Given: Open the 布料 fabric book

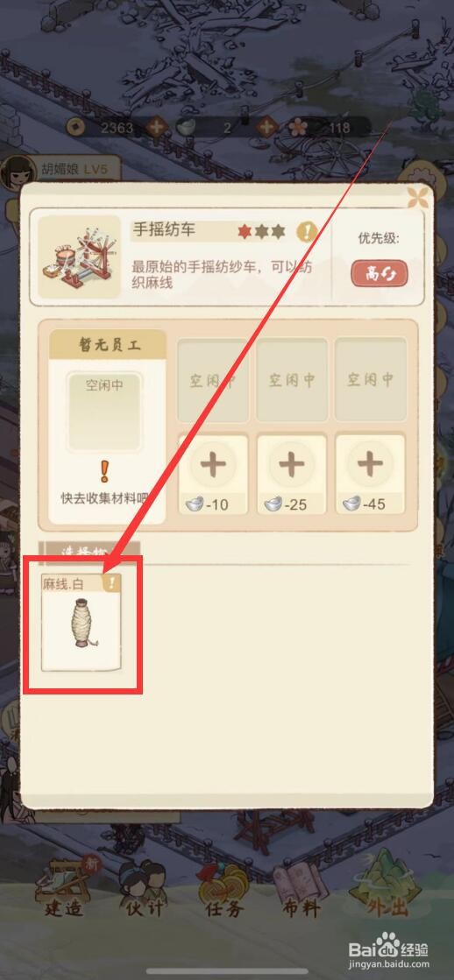Looking at the screenshot, I should point(302,888).
